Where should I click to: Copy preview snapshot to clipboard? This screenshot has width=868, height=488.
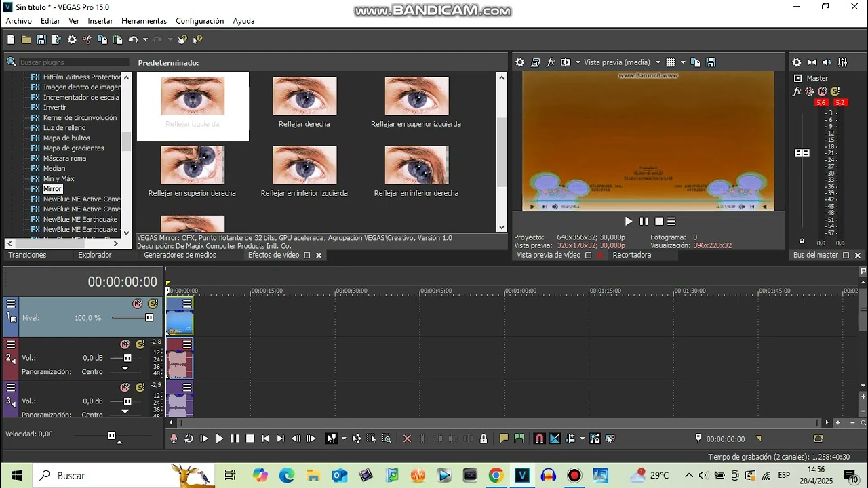[695, 62]
